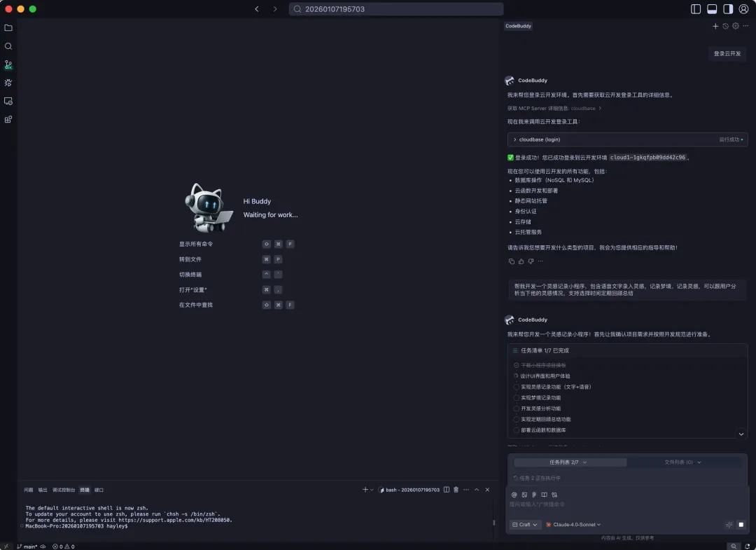
Task: Open the new terminal launch profile dropdown
Action: [372, 490]
